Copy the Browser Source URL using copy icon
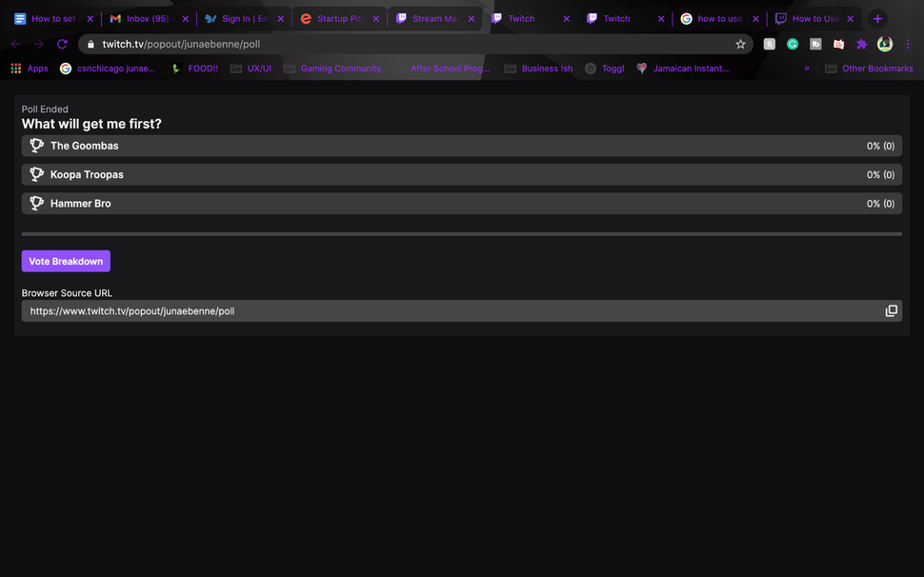Screen dimensions: 924x577 pyautogui.click(x=892, y=310)
